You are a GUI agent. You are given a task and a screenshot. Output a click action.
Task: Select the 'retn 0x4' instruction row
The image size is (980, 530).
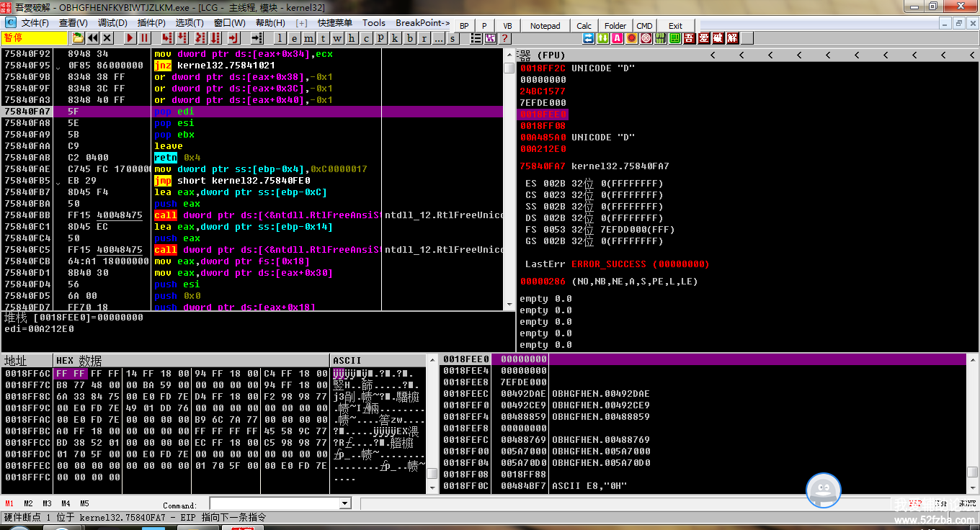coord(252,158)
